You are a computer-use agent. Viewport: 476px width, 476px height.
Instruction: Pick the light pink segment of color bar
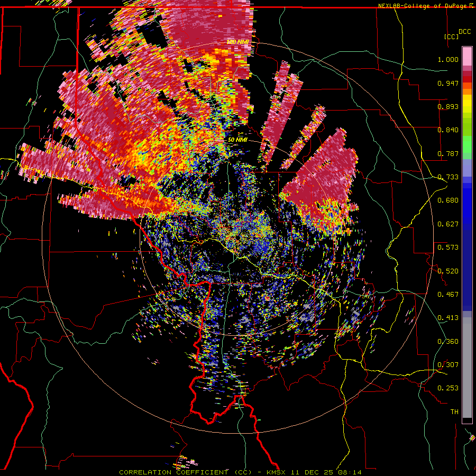coord(467,57)
